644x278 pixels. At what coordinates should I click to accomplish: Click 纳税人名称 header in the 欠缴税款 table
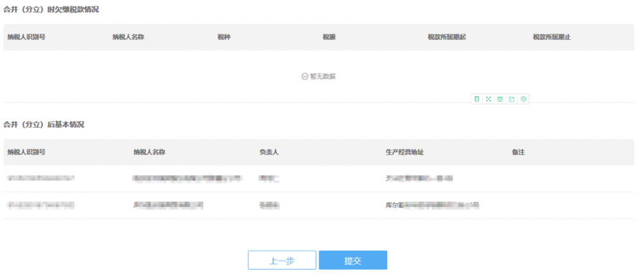point(128,37)
